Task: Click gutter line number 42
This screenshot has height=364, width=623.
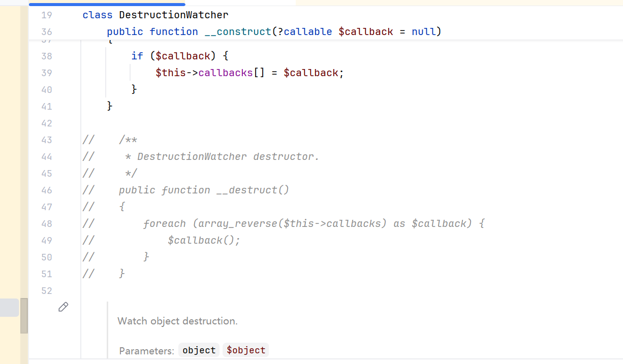Action: 47,123
